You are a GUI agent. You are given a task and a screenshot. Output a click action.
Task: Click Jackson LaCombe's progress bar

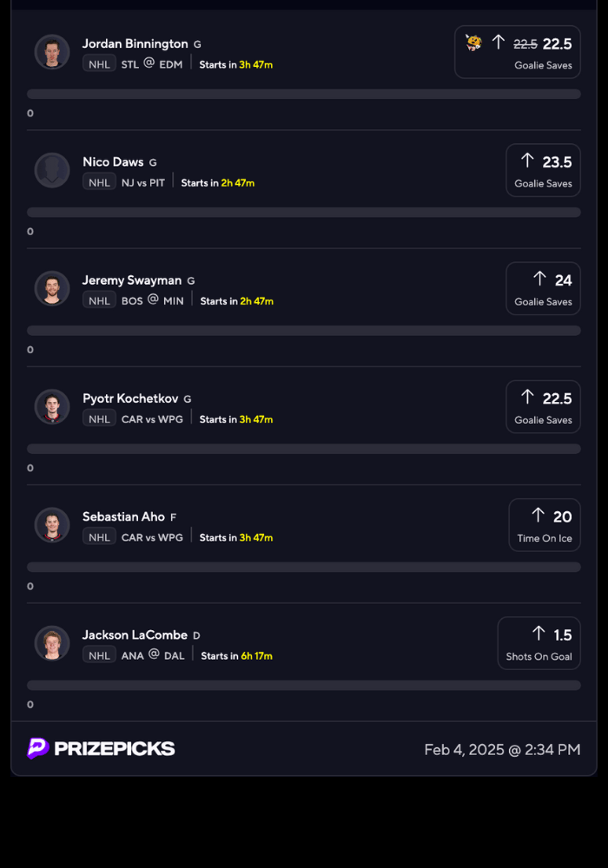(304, 685)
